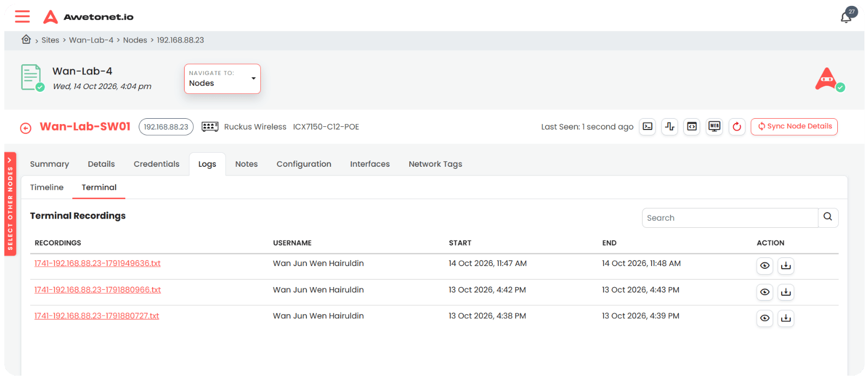View recording ending in 1791949636.txt
Screen dimensions: 868x381
coord(765,266)
